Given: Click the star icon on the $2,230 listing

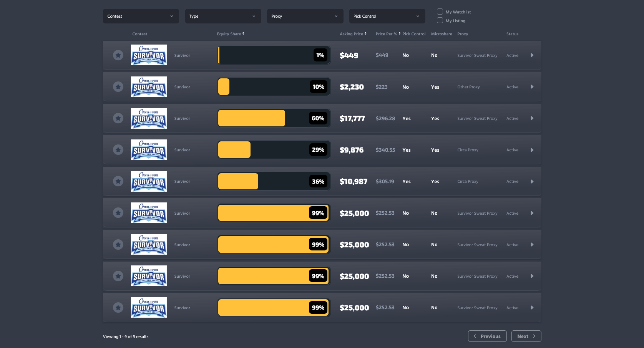Looking at the screenshot, I should pos(118,87).
